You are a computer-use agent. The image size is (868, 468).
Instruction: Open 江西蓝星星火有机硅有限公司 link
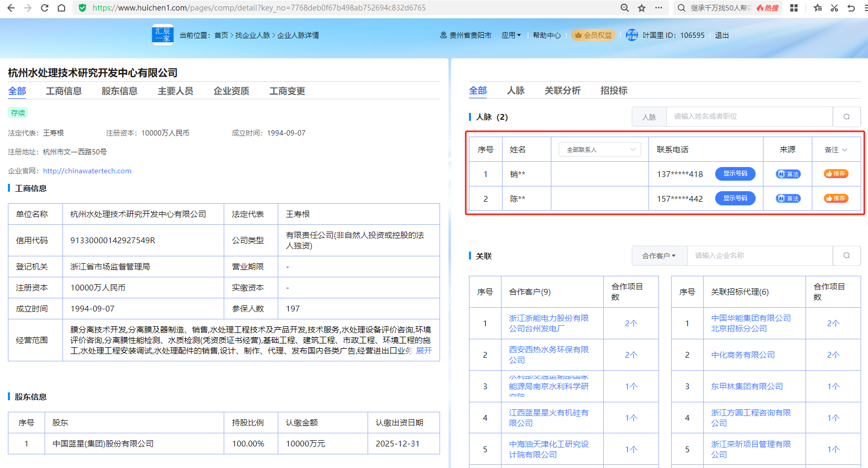click(549, 418)
